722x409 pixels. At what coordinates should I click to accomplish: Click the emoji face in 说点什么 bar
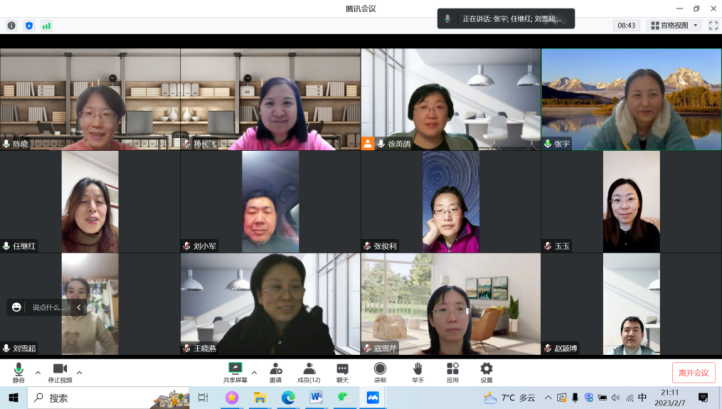17,307
